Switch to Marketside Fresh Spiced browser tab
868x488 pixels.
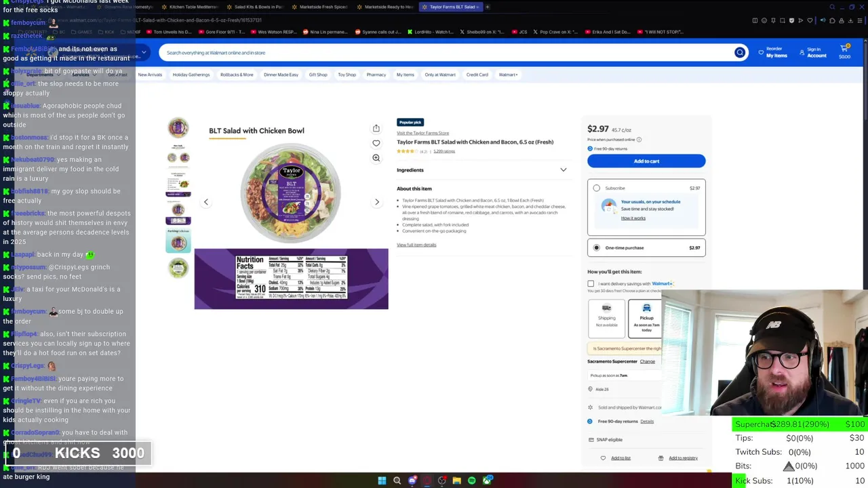(320, 7)
